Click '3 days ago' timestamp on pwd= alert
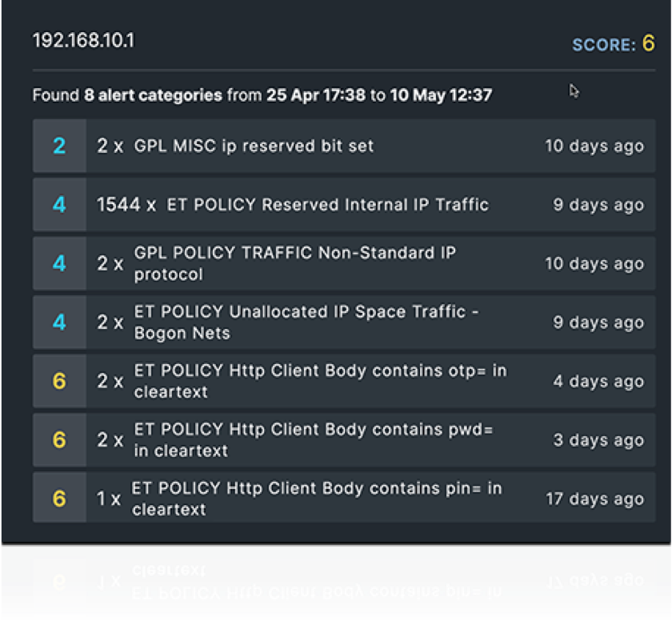This screenshot has width=672, height=621. pyautogui.click(x=598, y=441)
